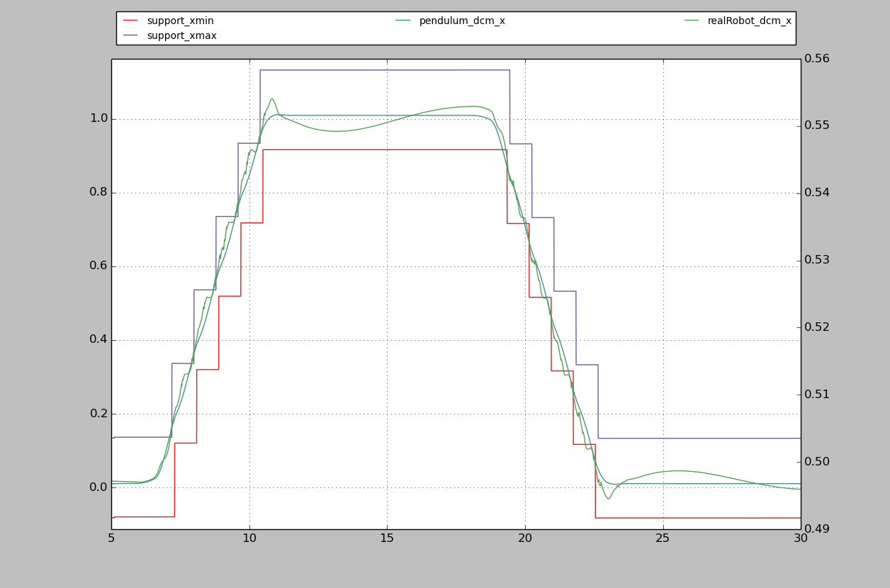Click left axis tick label 0.0

(98, 487)
